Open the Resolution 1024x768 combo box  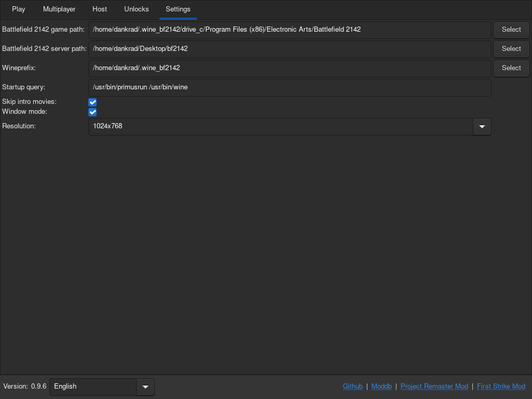click(289, 127)
